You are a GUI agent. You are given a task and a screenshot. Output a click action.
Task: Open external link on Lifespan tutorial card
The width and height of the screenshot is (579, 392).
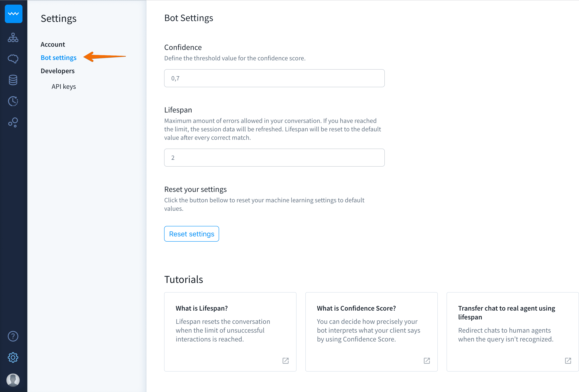pos(285,361)
